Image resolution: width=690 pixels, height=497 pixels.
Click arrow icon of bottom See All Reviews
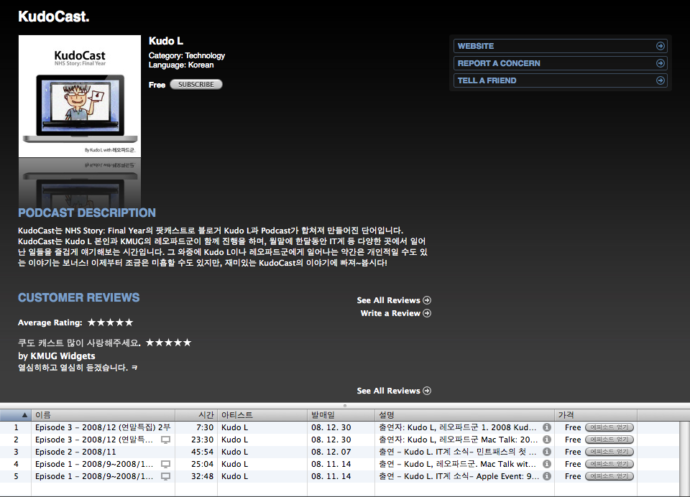427,391
